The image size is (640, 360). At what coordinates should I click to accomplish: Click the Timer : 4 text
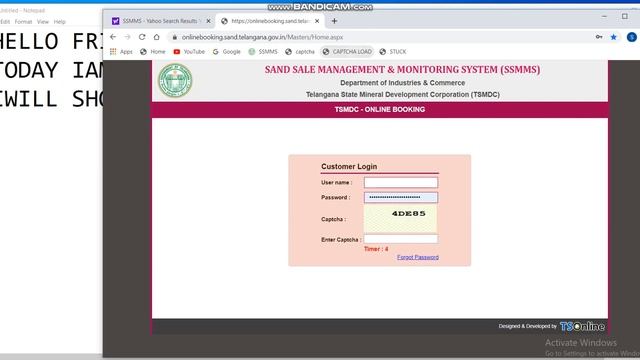tap(376, 249)
